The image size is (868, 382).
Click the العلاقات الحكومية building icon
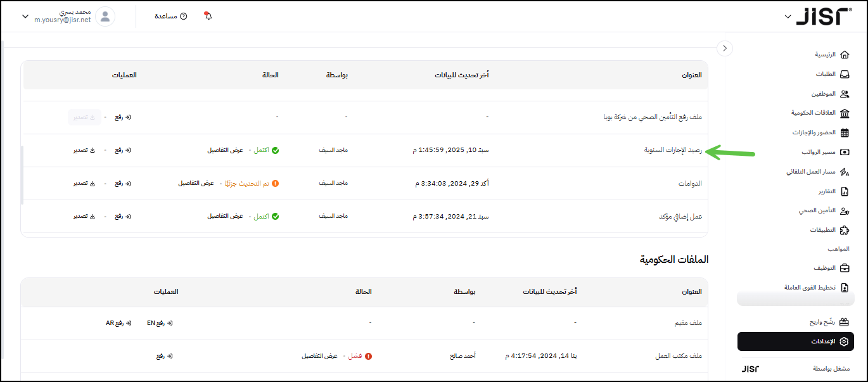(x=844, y=113)
